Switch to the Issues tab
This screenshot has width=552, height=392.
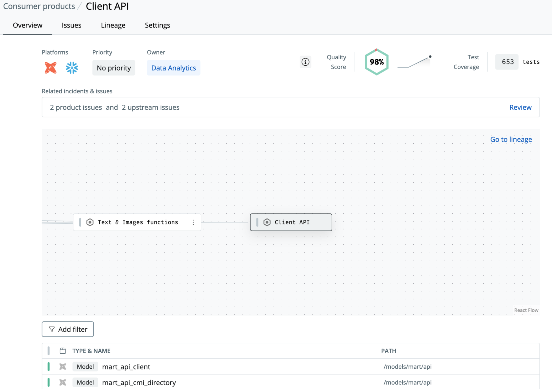pos(71,25)
